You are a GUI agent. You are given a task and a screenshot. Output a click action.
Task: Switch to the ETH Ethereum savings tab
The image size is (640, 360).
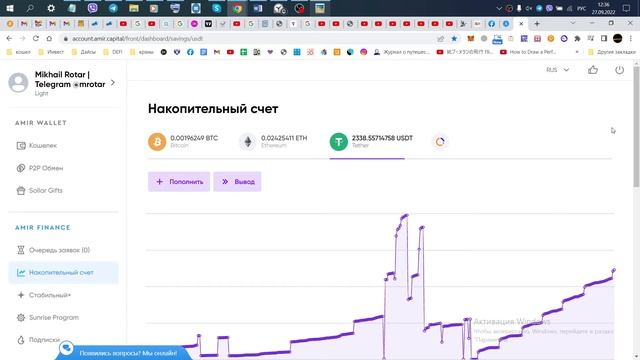[x=273, y=142]
